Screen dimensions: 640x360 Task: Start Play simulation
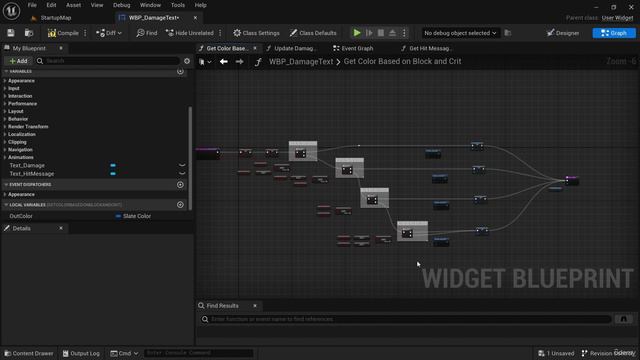point(357,33)
